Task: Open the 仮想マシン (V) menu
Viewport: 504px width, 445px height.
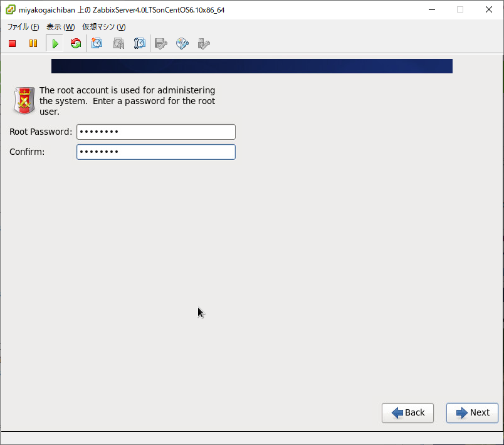Action: 104,27
